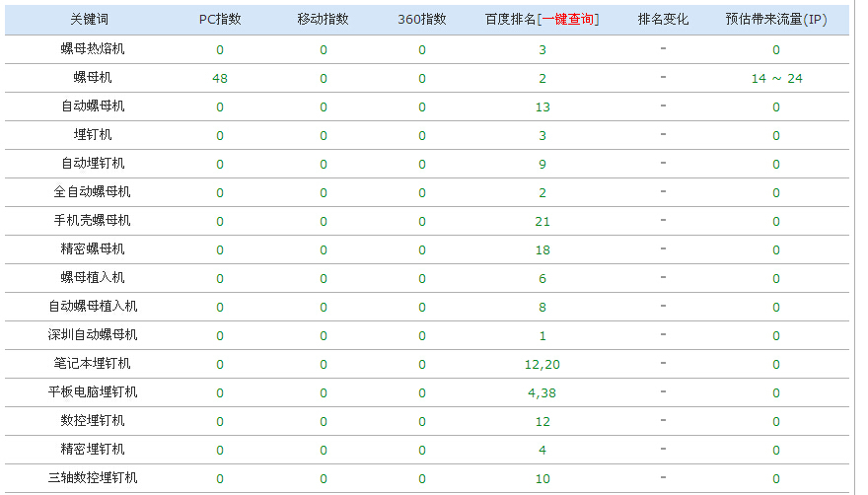Select keyword 三轴数控埋钉机
The image size is (868, 495).
[93, 478]
